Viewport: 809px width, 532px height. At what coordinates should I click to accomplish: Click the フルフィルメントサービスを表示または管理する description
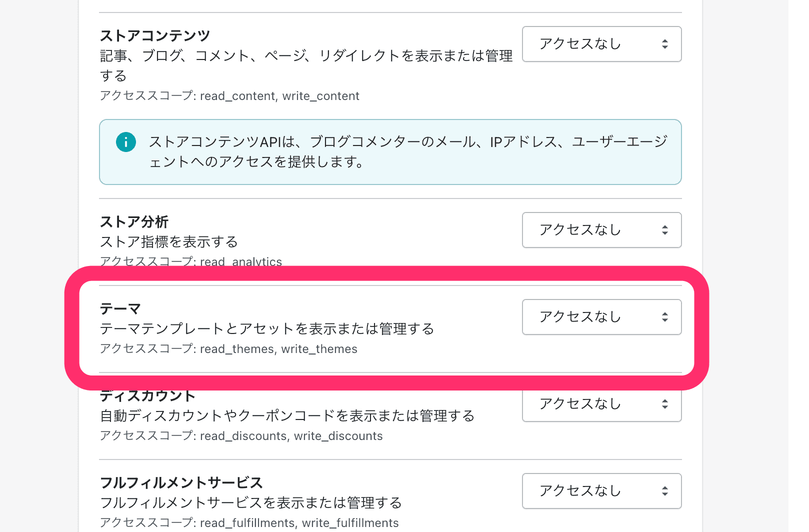click(251, 503)
